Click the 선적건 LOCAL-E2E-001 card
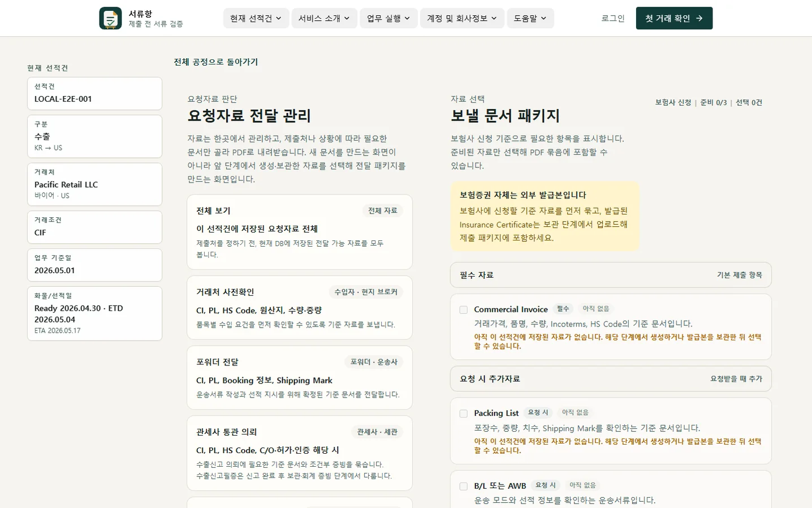The image size is (812, 508). click(x=94, y=93)
